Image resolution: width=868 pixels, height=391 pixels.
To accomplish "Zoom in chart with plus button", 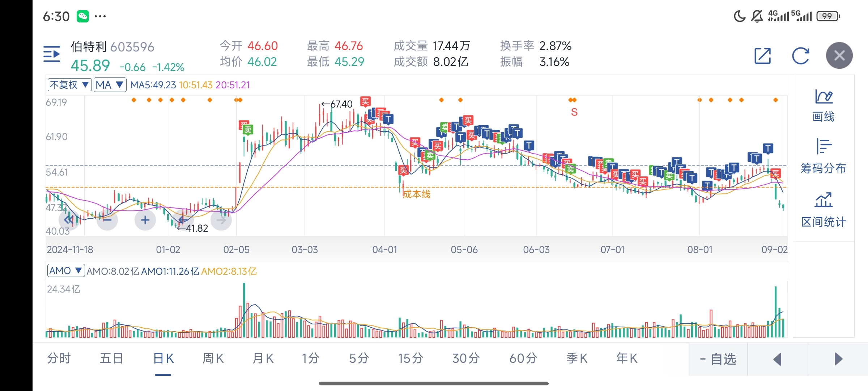I will click(x=145, y=220).
